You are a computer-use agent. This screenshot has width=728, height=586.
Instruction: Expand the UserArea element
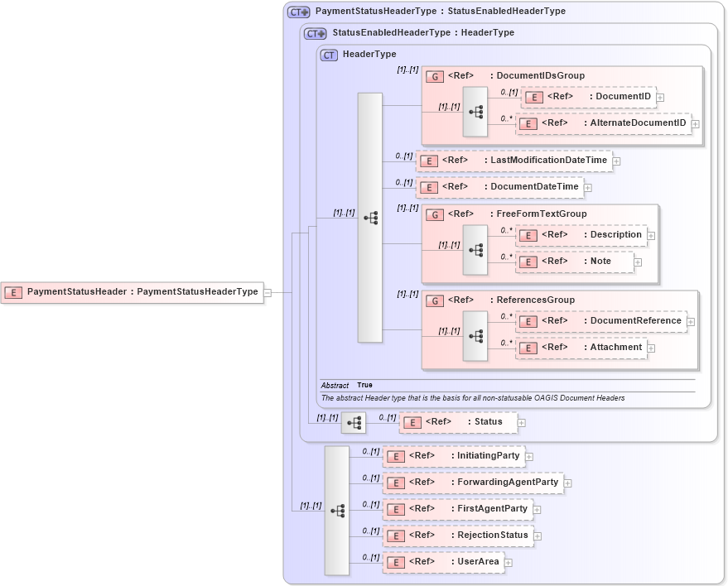(x=507, y=562)
